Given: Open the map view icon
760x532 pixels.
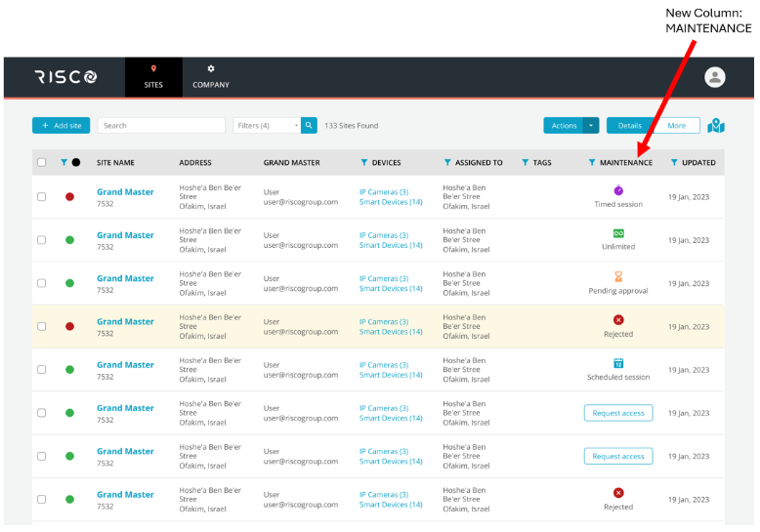Looking at the screenshot, I should click(x=716, y=126).
